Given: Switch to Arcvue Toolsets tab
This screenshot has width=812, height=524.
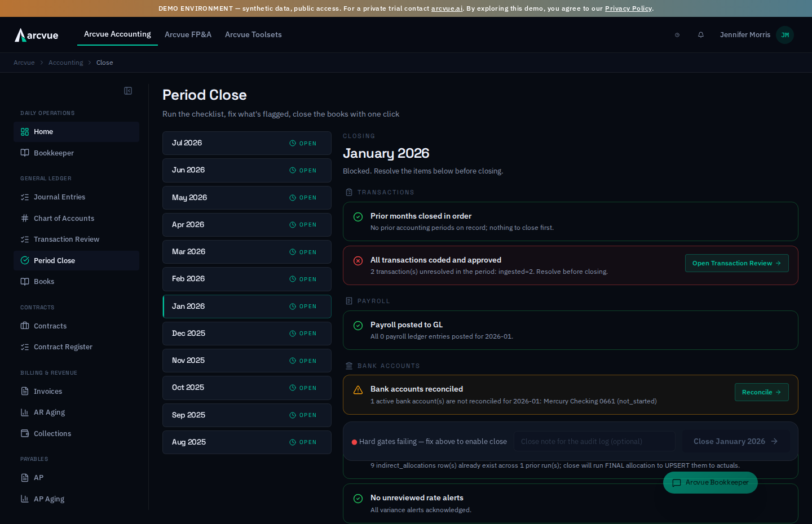Looking at the screenshot, I should 253,35.
